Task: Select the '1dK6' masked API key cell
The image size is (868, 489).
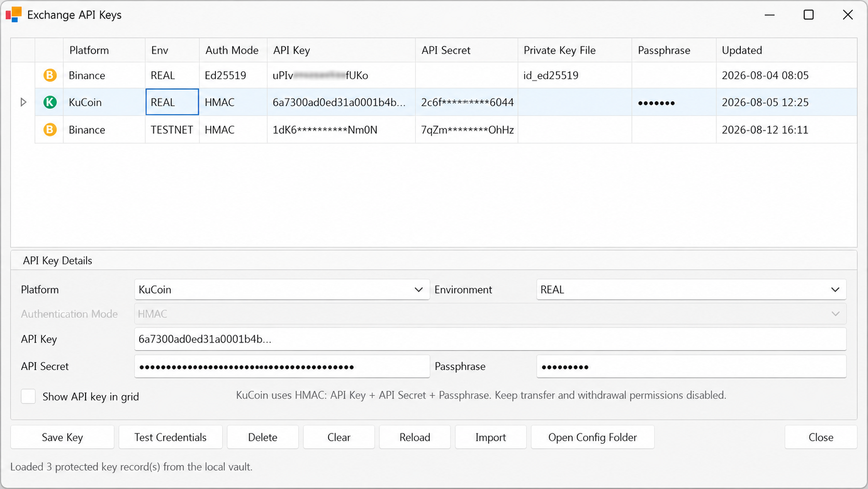Action: coord(341,129)
